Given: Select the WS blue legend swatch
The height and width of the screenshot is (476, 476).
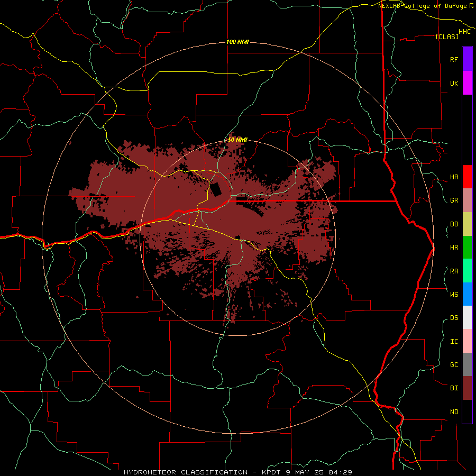Looking at the screenshot, I should pos(467,294).
